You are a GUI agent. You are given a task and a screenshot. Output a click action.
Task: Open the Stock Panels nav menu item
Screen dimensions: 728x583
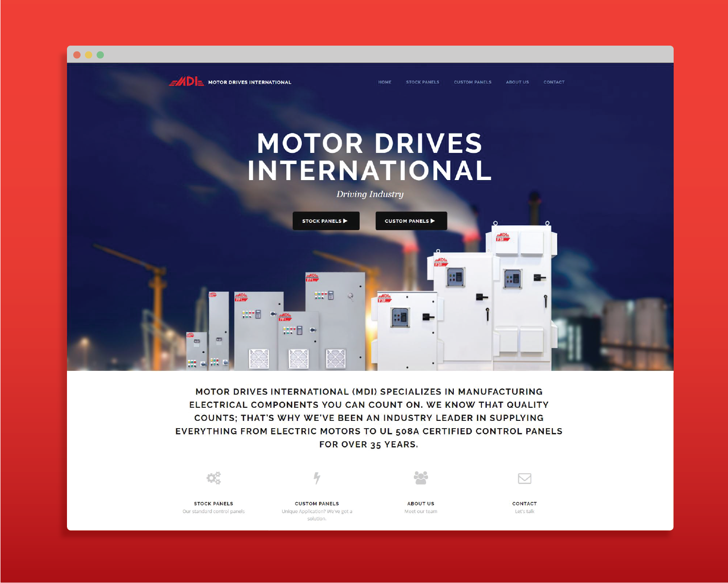coord(423,82)
